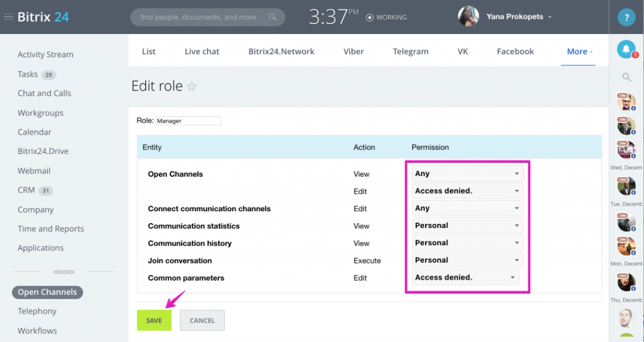This screenshot has height=342, width=644.
Task: Open Workgroups in the left menu
Action: 40,113
